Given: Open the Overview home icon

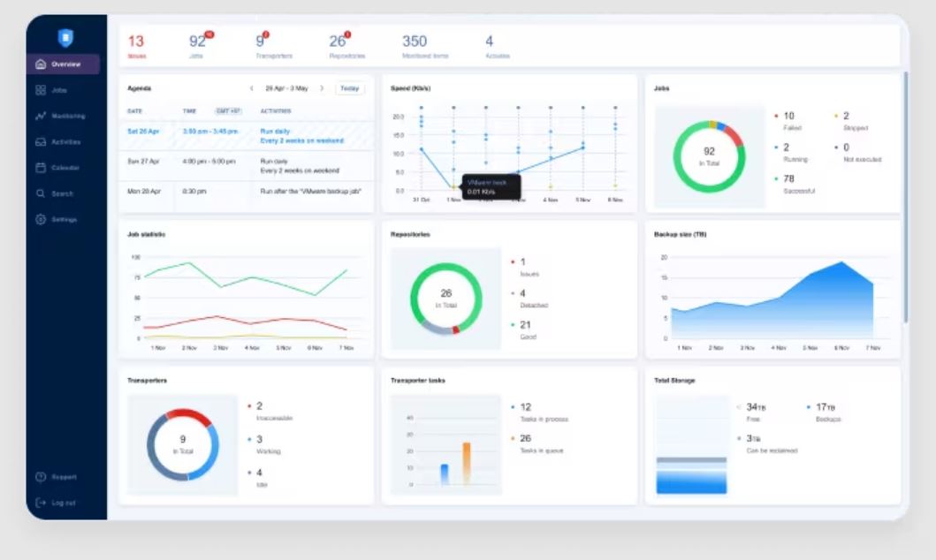Looking at the screenshot, I should pyautogui.click(x=41, y=64).
